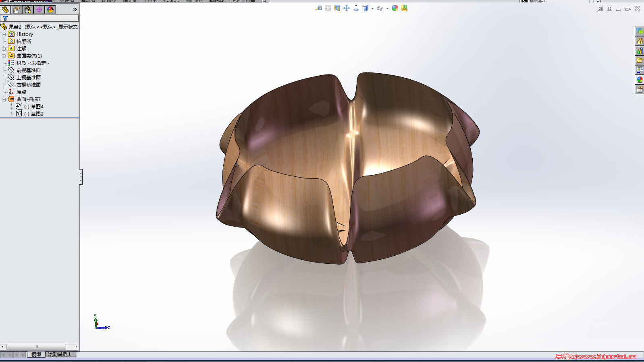Open the Hide/Show Items dropdown arrow
Viewport: 644px width, 362px height.
(x=387, y=8)
